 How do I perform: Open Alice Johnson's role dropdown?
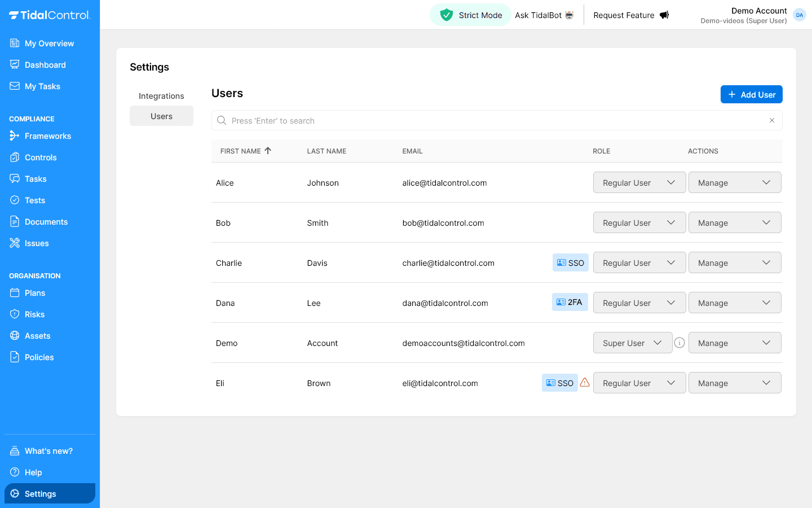(639, 182)
